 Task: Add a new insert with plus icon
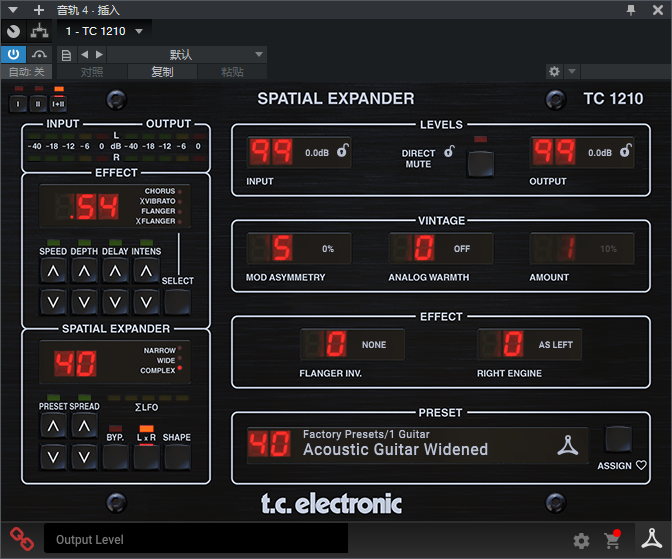tap(39, 9)
